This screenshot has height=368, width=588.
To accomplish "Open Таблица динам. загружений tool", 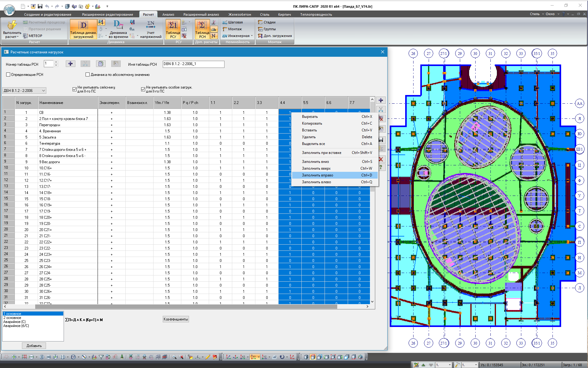I will (x=83, y=29).
